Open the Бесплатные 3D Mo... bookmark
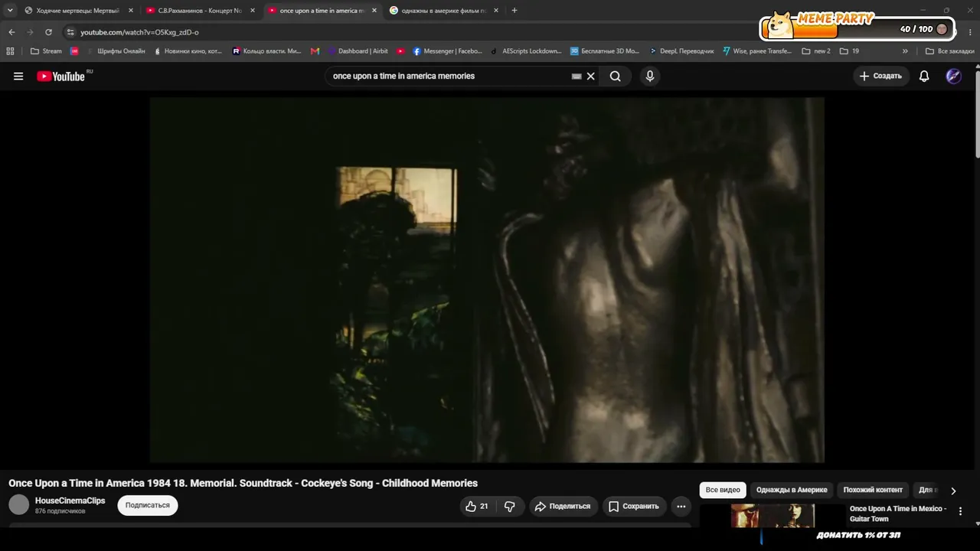The width and height of the screenshot is (980, 551). (605, 51)
